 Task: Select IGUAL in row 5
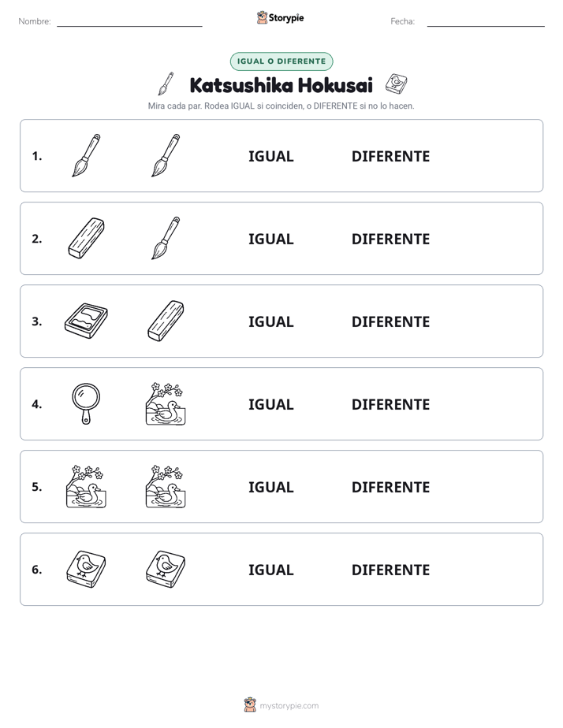pyautogui.click(x=270, y=487)
